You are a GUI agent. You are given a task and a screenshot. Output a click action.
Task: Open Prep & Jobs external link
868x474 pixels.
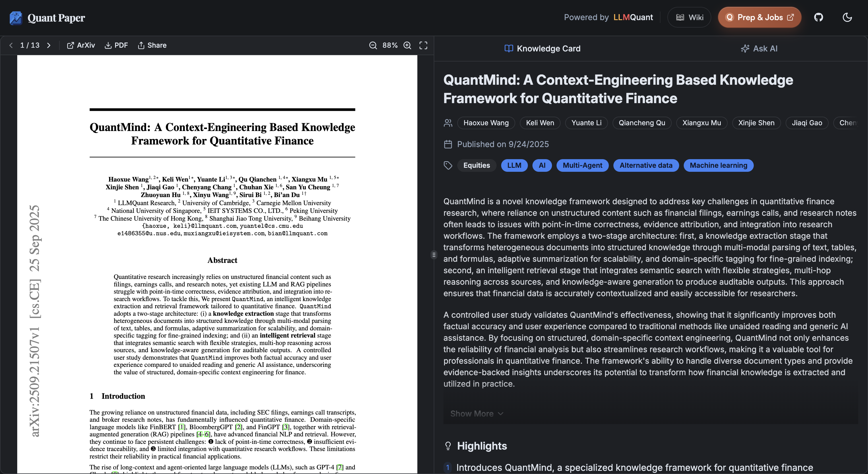(x=759, y=17)
